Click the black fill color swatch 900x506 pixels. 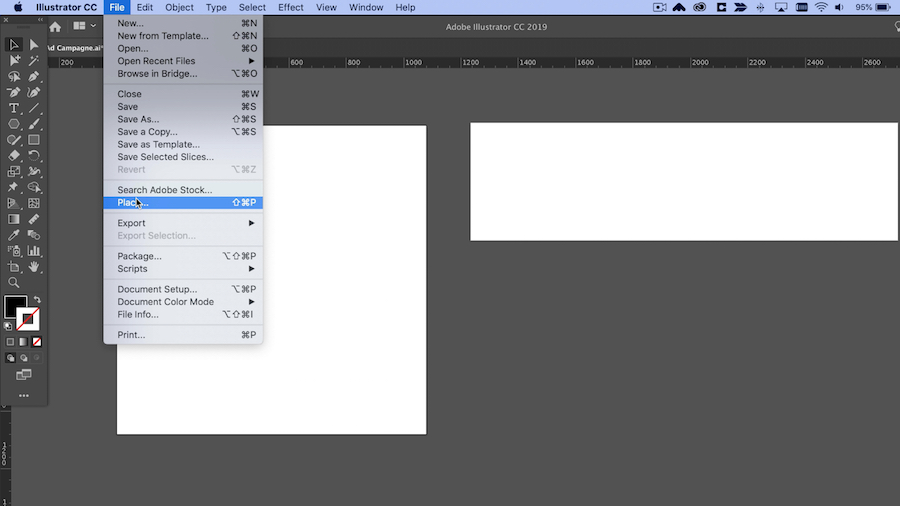[x=15, y=306]
